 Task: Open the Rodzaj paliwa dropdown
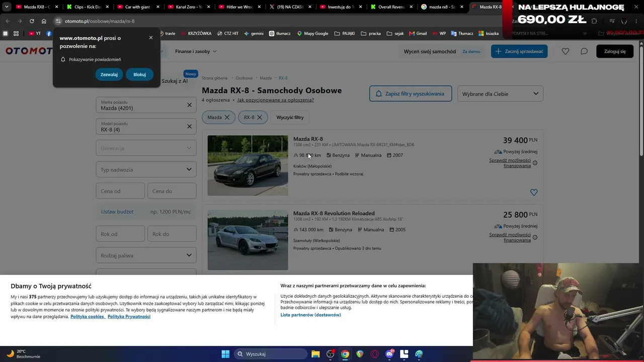(146, 255)
